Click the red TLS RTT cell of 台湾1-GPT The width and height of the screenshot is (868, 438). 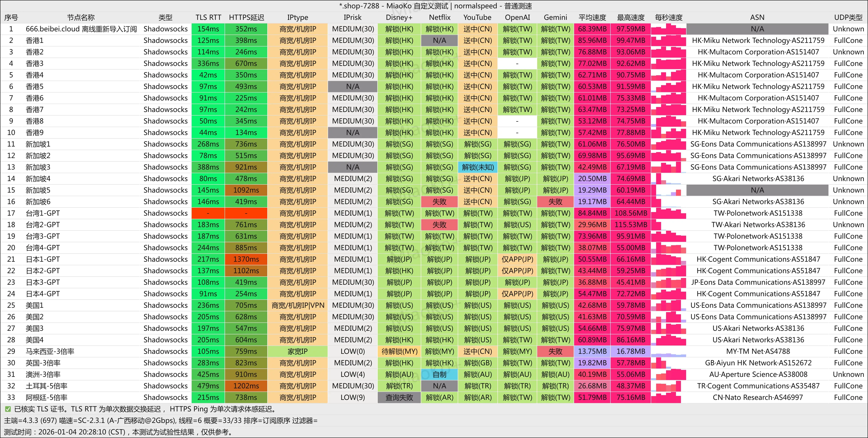tap(208, 213)
